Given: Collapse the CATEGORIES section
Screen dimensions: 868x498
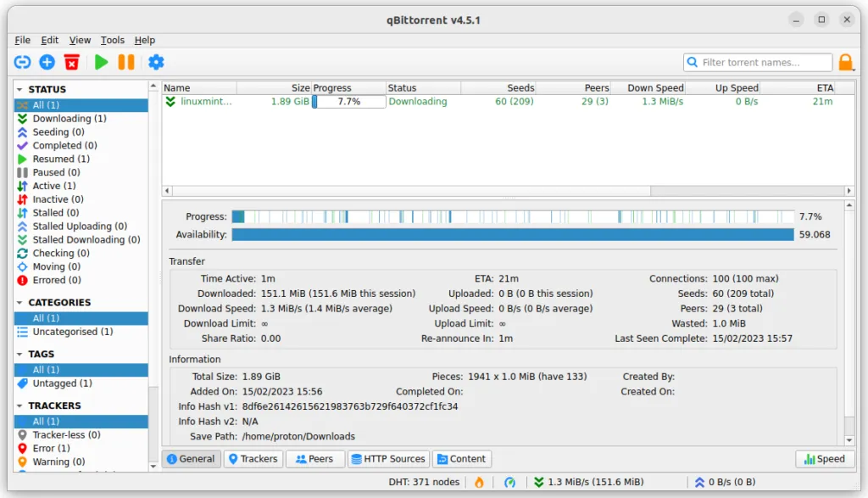Looking at the screenshot, I should click(19, 303).
